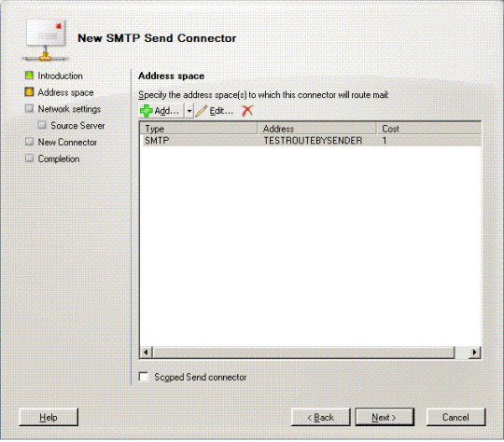The height and width of the screenshot is (442, 504).
Task: Click the grey New Connector step indicator
Action: click(29, 142)
